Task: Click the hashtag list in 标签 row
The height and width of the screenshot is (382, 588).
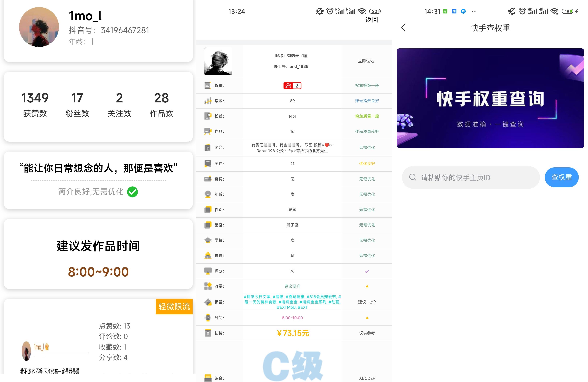Action: click(x=292, y=302)
